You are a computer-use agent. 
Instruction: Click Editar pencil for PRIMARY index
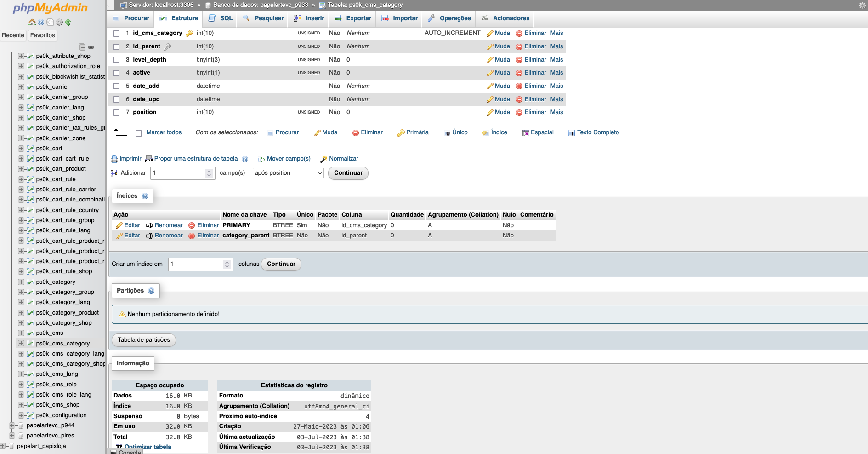tap(119, 225)
